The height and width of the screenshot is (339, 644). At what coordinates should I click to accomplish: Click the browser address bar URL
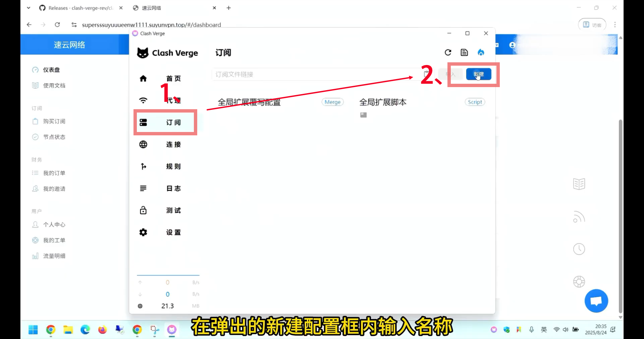click(151, 25)
